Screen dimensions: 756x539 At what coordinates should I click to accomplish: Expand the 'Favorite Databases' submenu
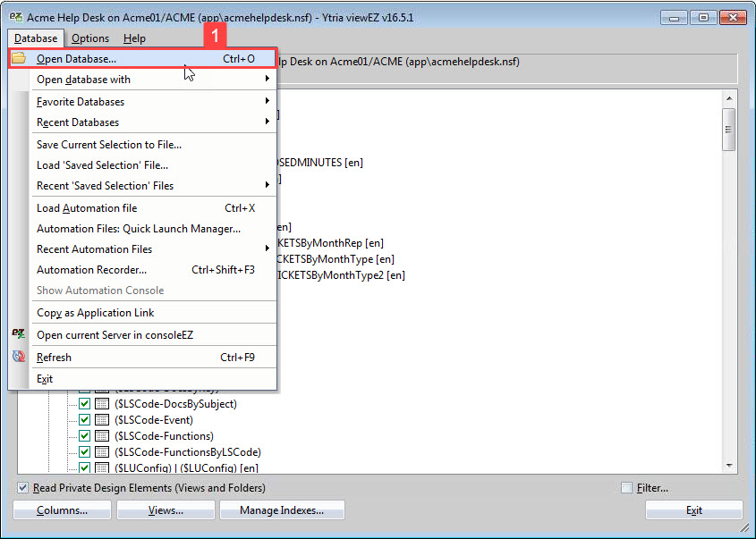(x=134, y=100)
